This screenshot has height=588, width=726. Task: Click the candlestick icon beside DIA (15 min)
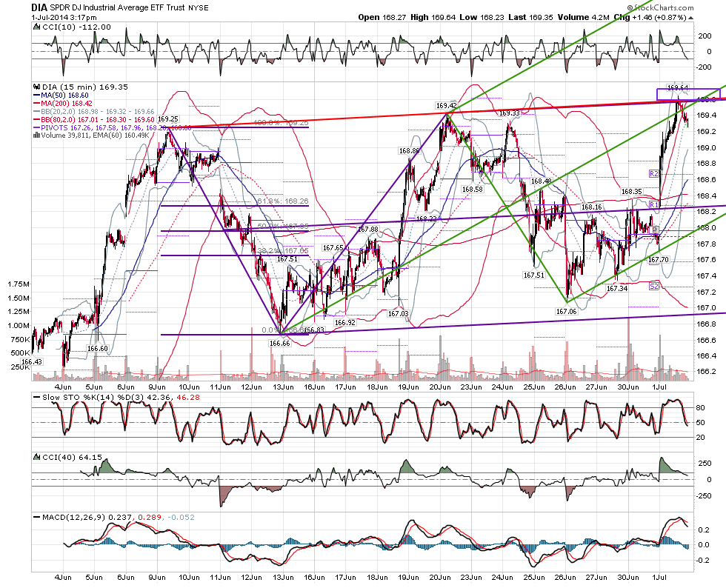pos(37,87)
